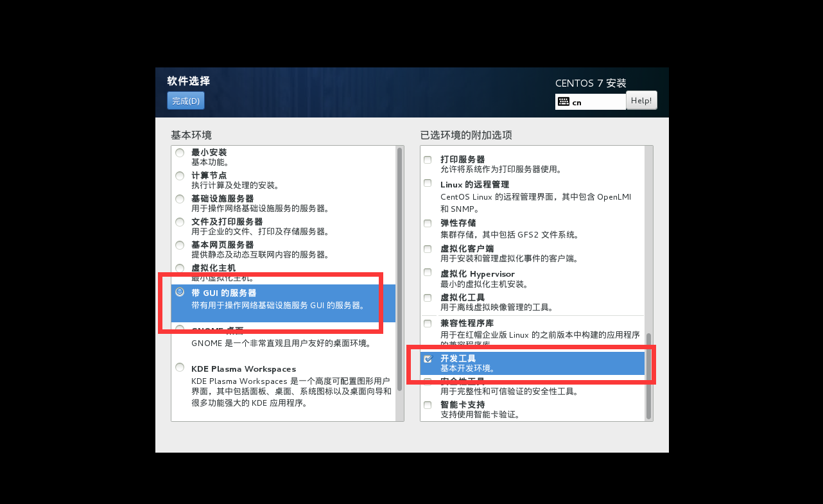Select the 计算节点 radio button
The image size is (823, 504).
(180, 176)
